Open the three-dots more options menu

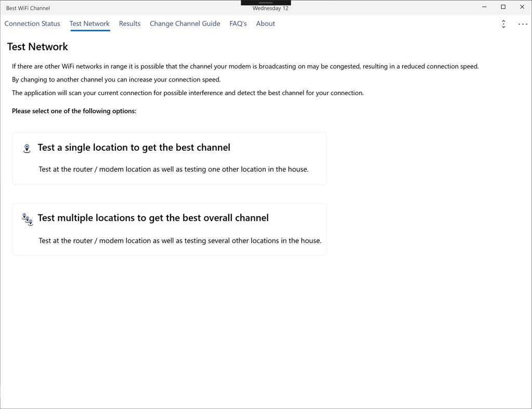[x=523, y=24]
